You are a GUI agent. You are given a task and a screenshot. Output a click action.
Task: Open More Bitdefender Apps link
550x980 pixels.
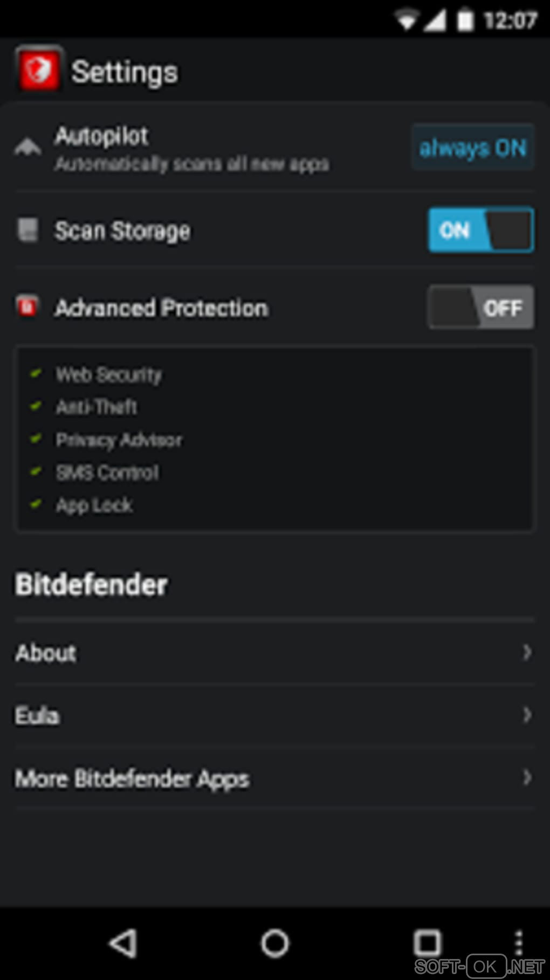tap(132, 779)
